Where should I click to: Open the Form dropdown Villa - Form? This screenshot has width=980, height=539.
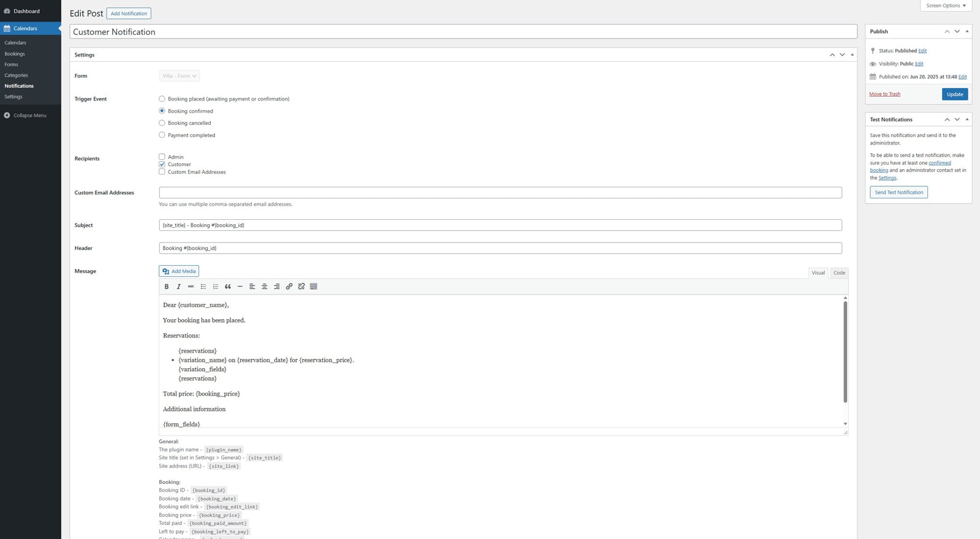click(x=179, y=76)
